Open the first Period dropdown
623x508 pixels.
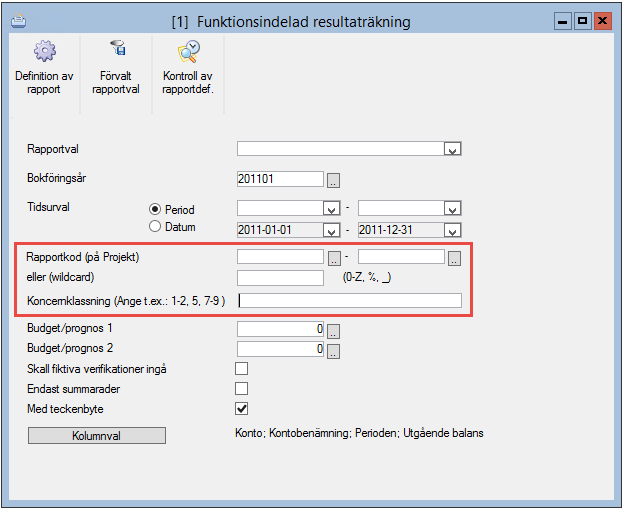point(331,209)
